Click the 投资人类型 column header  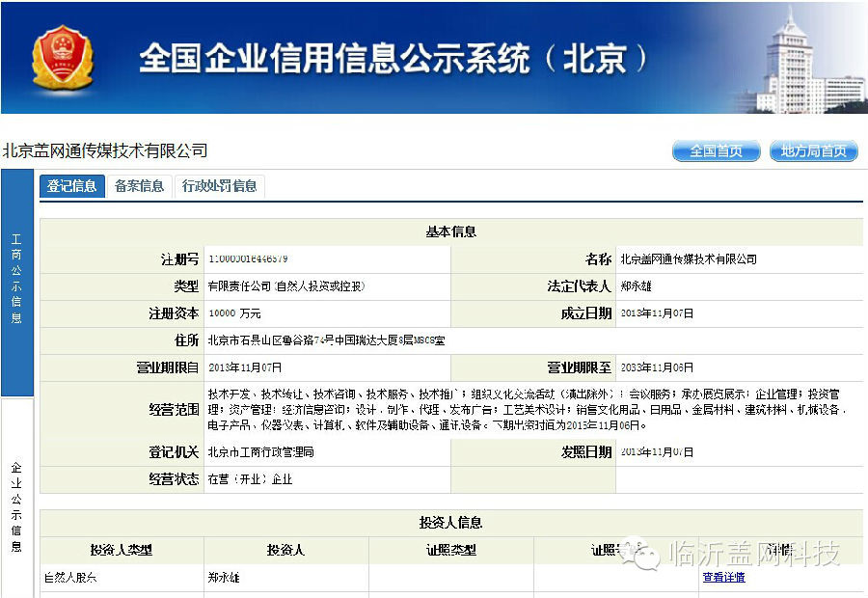pyautogui.click(x=122, y=550)
